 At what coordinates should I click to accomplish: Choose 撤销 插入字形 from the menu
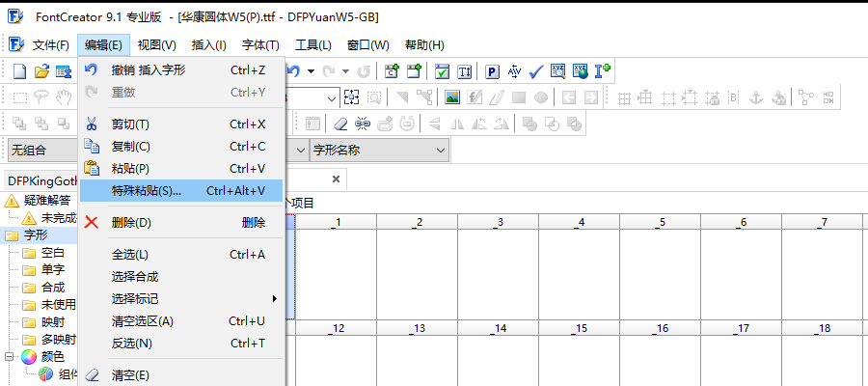pos(181,69)
